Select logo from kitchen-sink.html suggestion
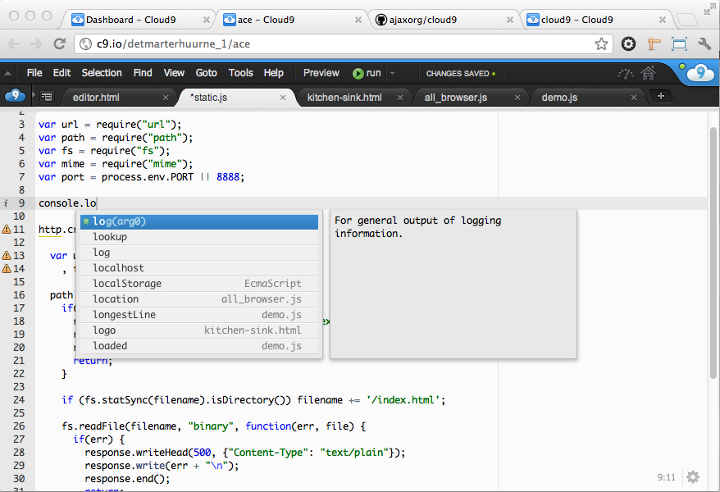The width and height of the screenshot is (720, 492). click(x=199, y=330)
